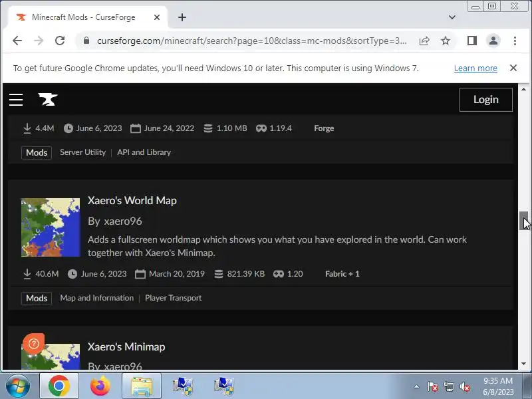Close the Minecraft Mods - CurseForge tab
This screenshot has height=399, width=532.
[157, 17]
